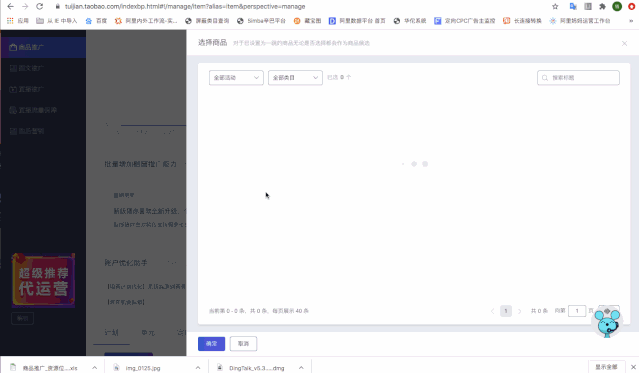Go to next page with right chevron
Screen dimensions: 639x373
pyautogui.click(x=519, y=311)
